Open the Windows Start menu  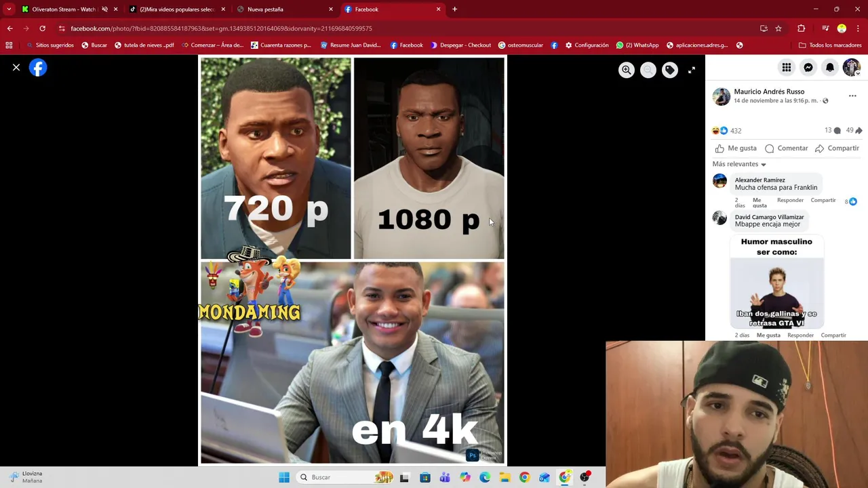tap(284, 477)
